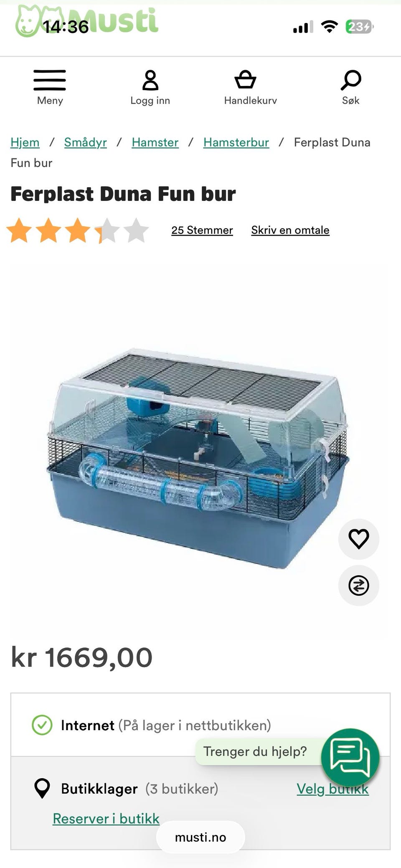The image size is (401, 868).
Task: Click the Musti logo
Action: (x=87, y=22)
